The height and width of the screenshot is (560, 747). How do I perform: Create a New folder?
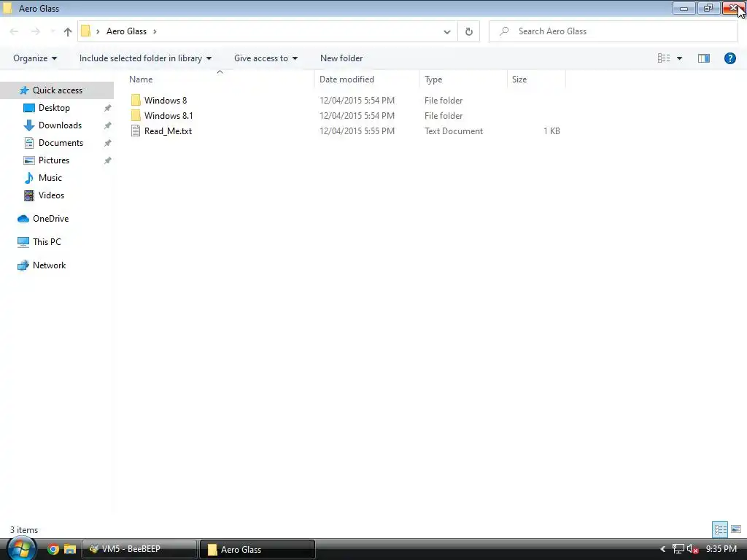point(341,58)
